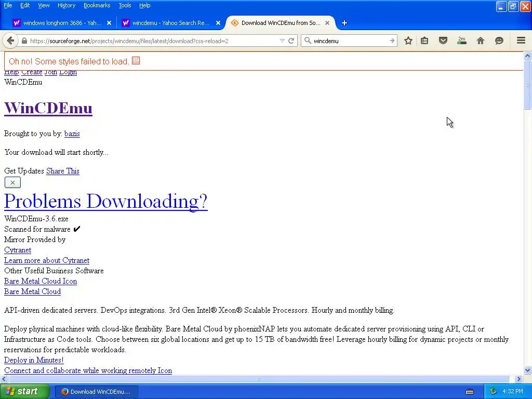Go to the Firefox home page icon
This screenshot has width=532, height=399.
tap(481, 41)
